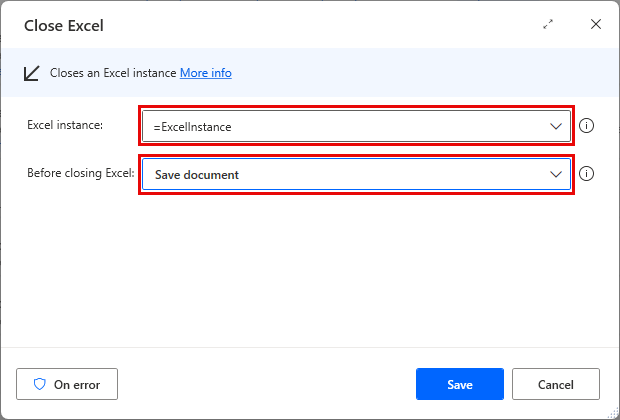Click the Save document selected value

pos(197,175)
